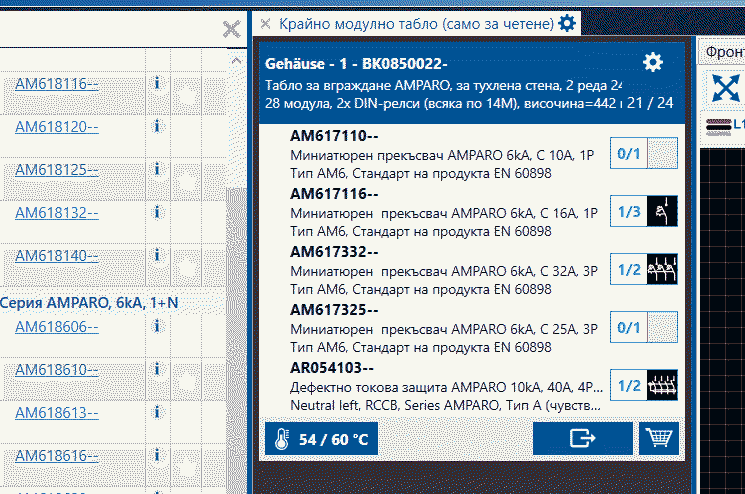Click thumbnail cell for AM618610--
Viewport: 745px width, 494px height.
(186, 379)
